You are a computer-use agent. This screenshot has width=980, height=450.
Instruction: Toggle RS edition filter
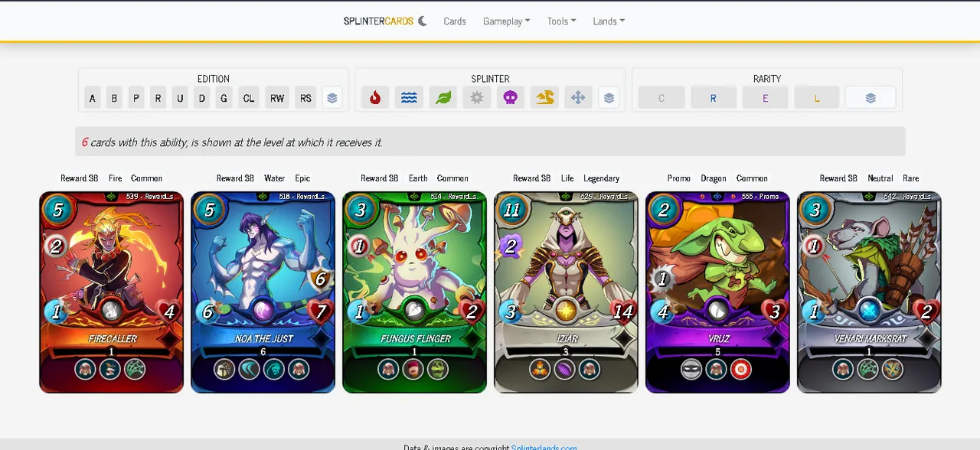(x=305, y=98)
